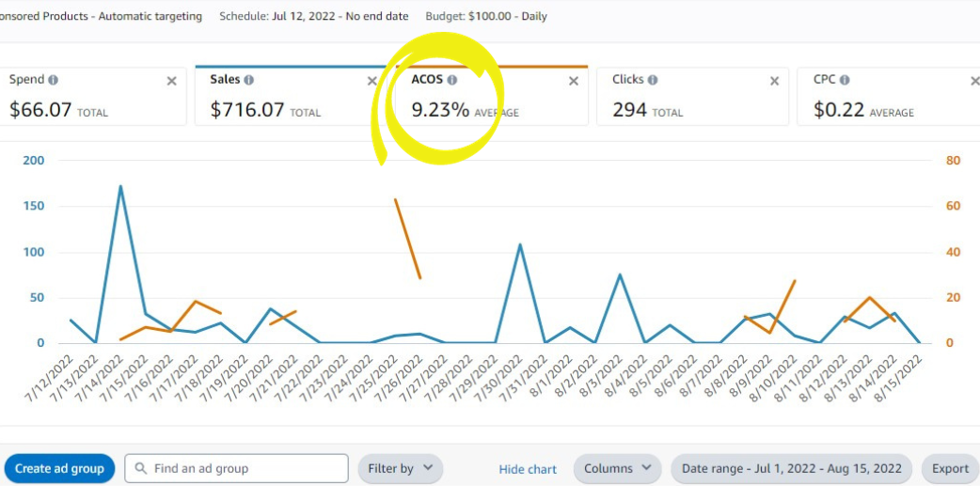Click the search magnifier icon
Image resolution: width=980 pixels, height=486 pixels.
[141, 468]
